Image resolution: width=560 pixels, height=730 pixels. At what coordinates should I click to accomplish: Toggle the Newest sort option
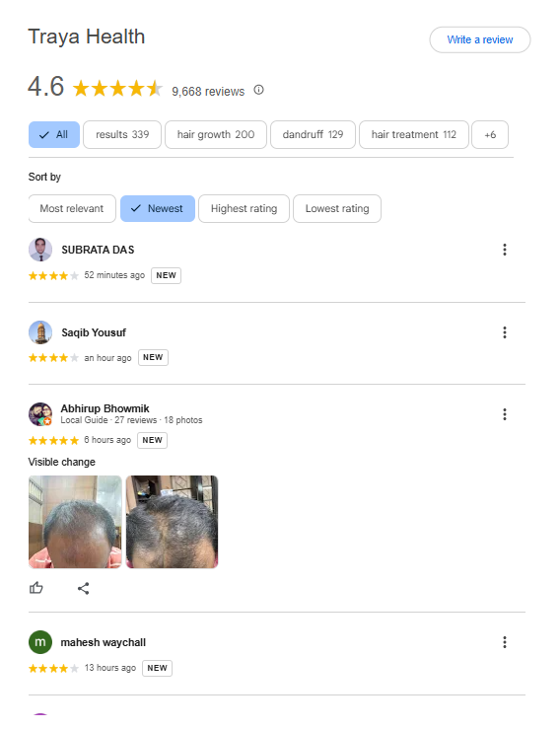[158, 208]
